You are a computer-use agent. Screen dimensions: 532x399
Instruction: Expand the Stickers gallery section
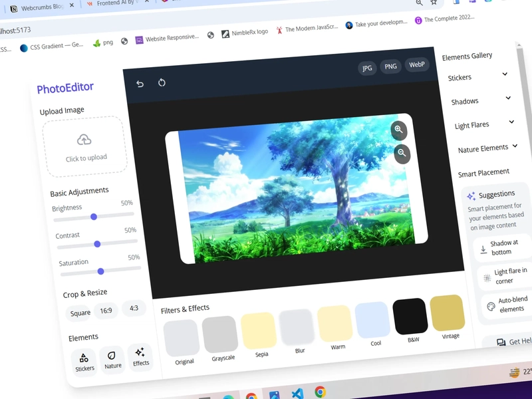(x=477, y=76)
